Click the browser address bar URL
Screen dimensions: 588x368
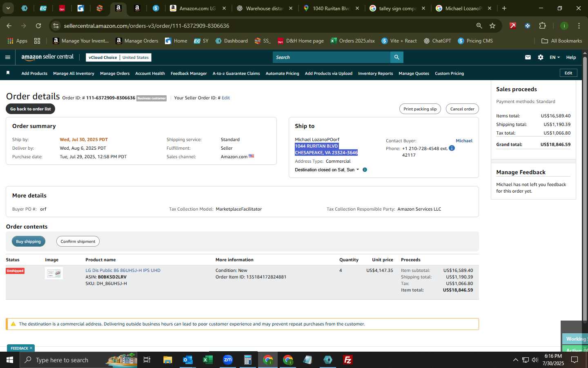(x=147, y=26)
